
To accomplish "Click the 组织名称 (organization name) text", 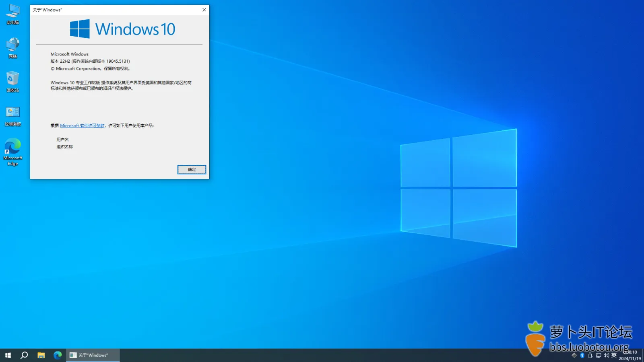I will click(x=64, y=147).
